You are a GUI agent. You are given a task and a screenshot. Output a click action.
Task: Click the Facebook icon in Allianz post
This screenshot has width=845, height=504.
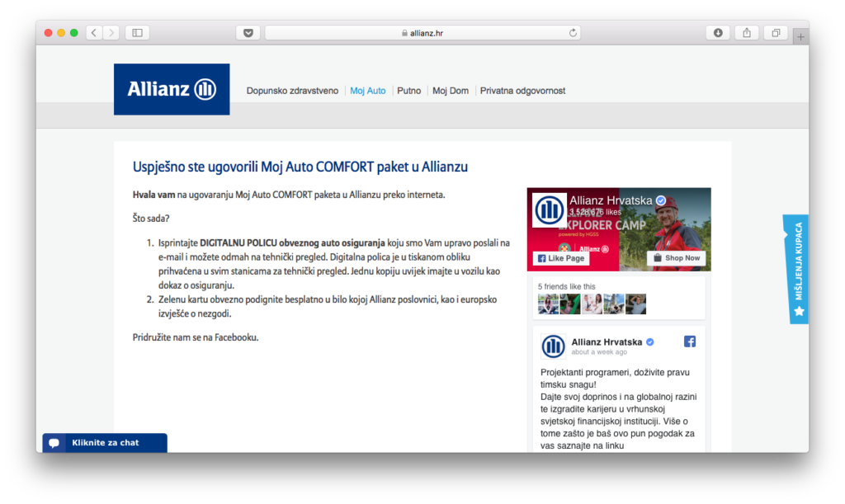coord(690,341)
